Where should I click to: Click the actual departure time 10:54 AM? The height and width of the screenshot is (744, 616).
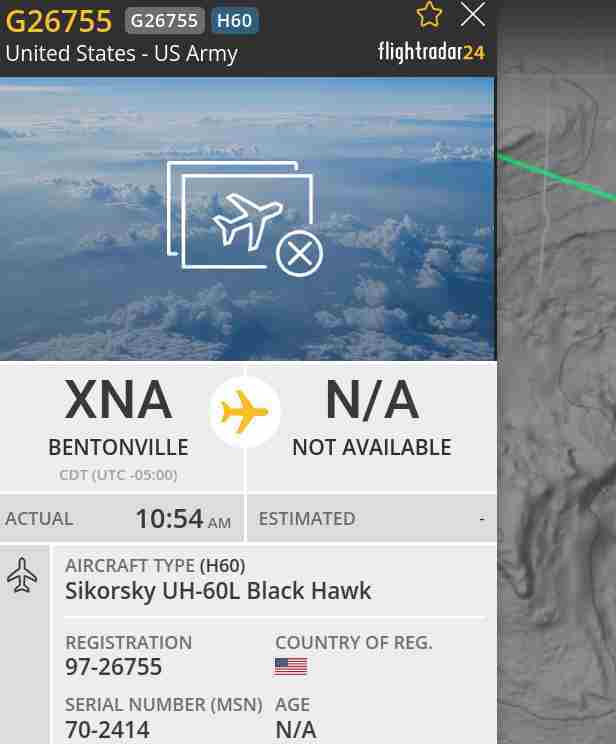point(183,519)
